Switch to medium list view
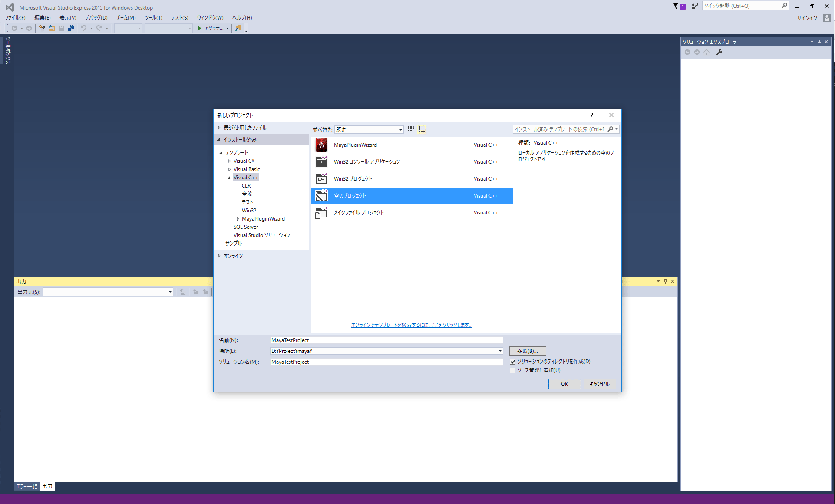 click(x=422, y=129)
